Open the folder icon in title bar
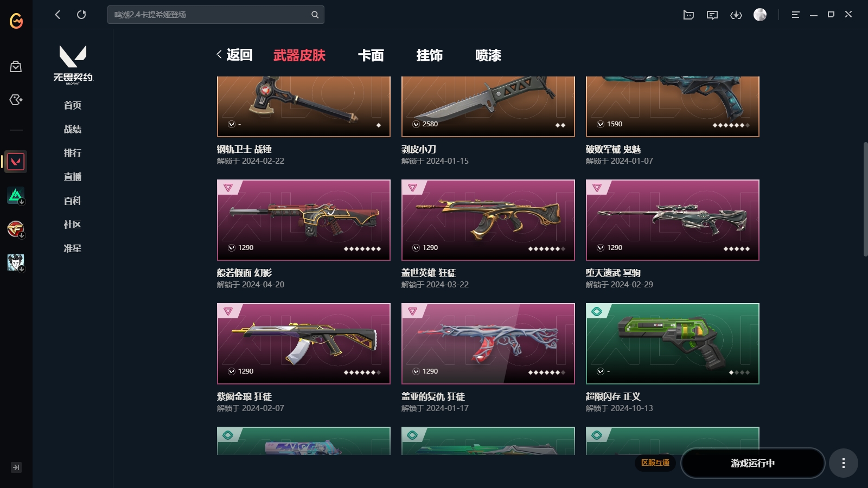Screen dimensions: 868x488 688,15
